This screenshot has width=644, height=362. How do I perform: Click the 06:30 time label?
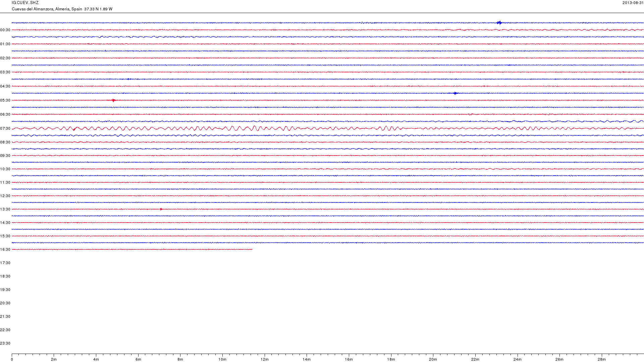point(5,115)
